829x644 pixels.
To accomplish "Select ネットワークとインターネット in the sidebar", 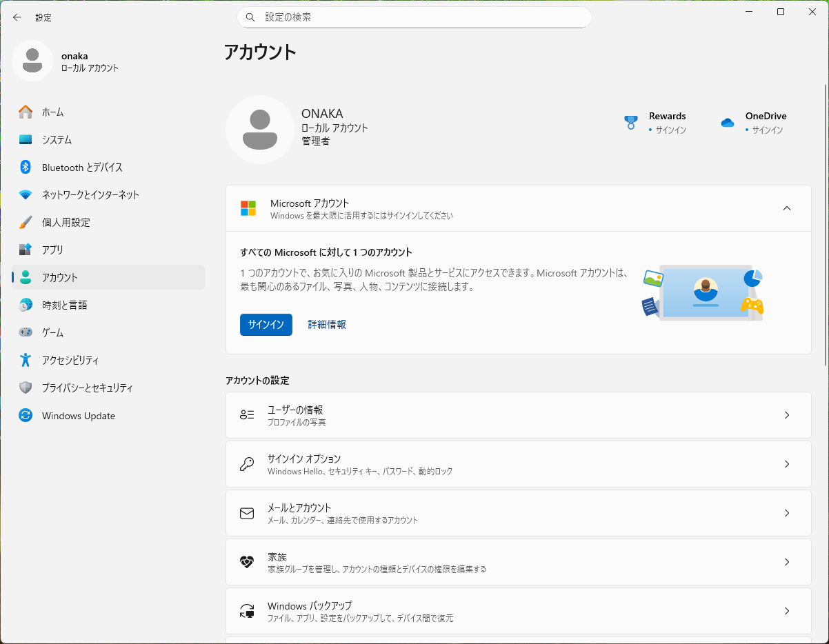I will (x=108, y=194).
